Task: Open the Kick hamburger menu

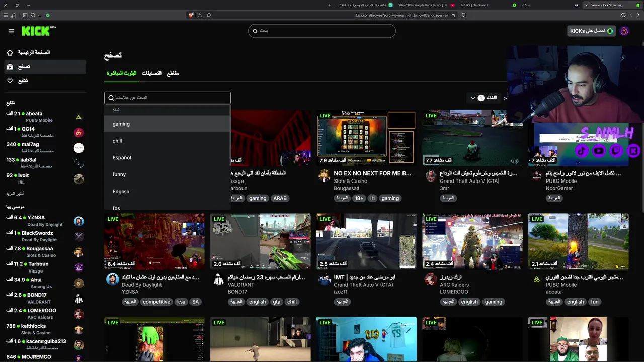Action: (11, 31)
